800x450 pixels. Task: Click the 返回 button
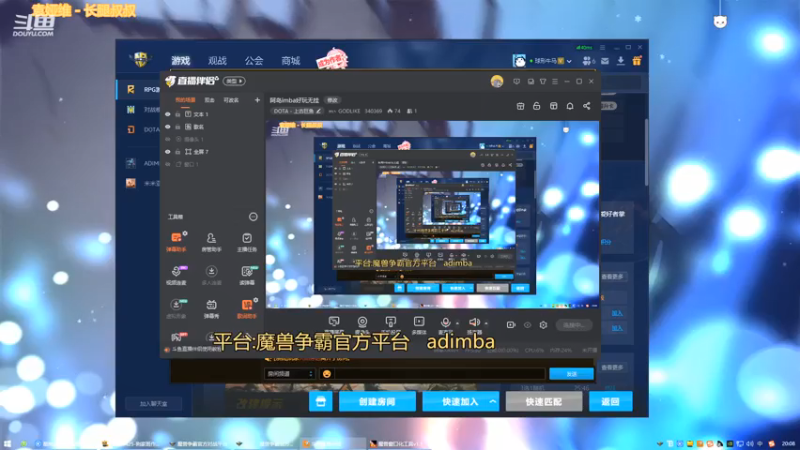[611, 402]
